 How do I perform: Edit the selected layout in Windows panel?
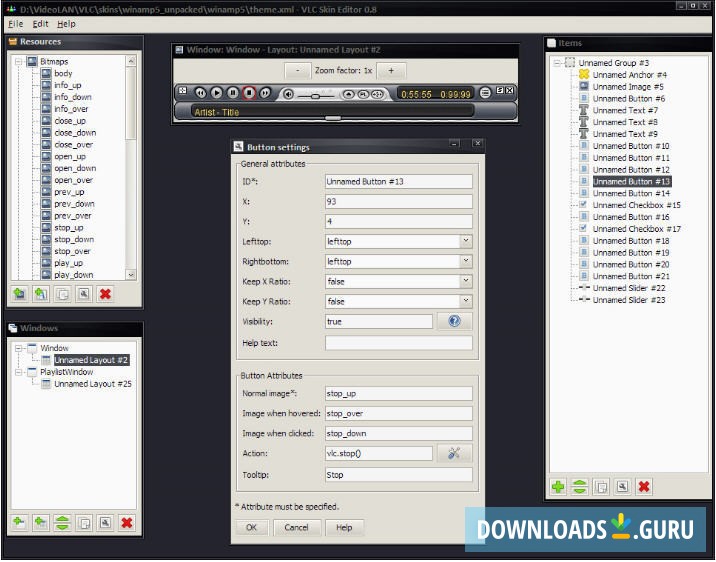pos(105,523)
